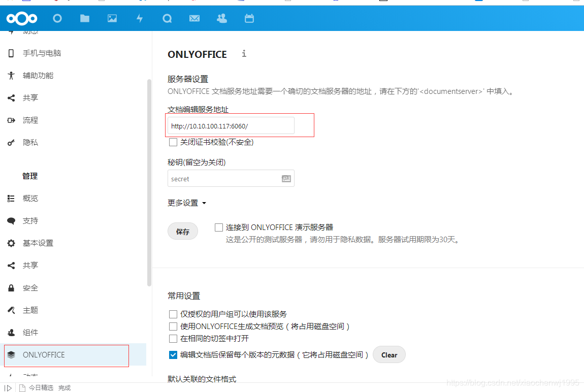Image resolution: width=584 pixels, height=392 pixels.
Task: Go to 组件 admin page
Action: coord(30,333)
